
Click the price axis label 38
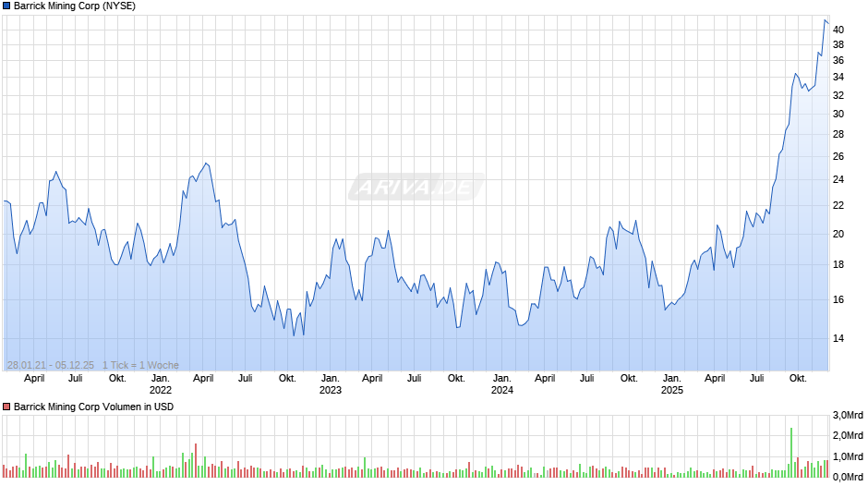point(838,45)
